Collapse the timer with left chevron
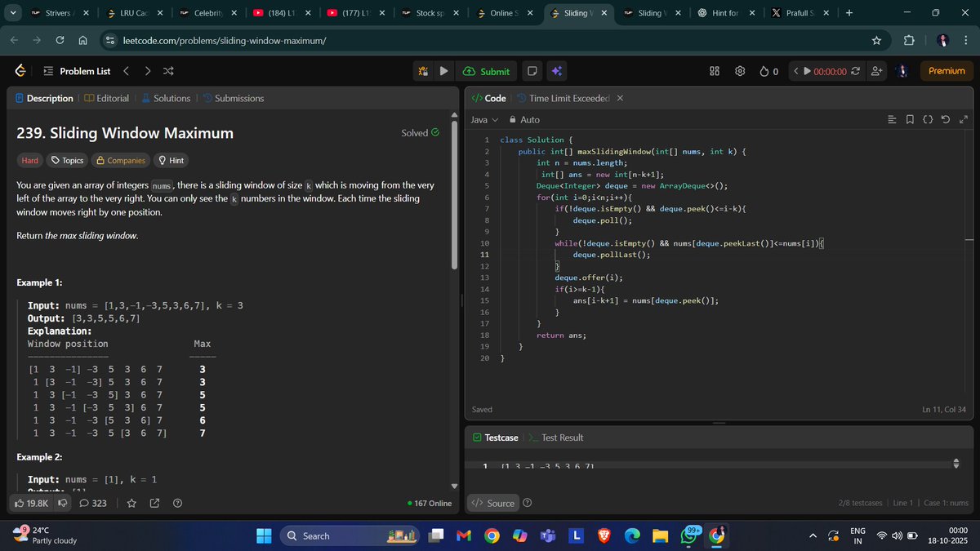Image resolution: width=980 pixels, height=551 pixels. point(795,71)
